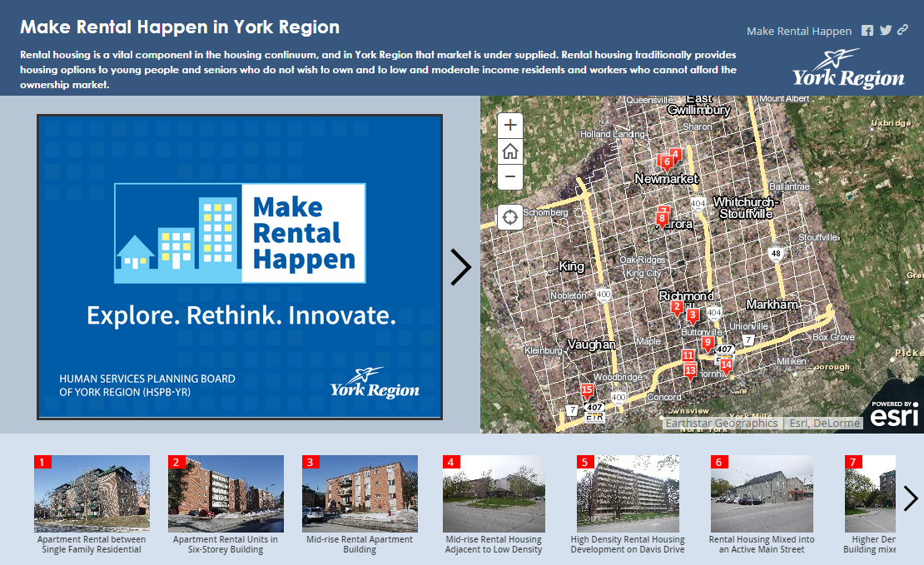Reset map to default home extent

[510, 151]
